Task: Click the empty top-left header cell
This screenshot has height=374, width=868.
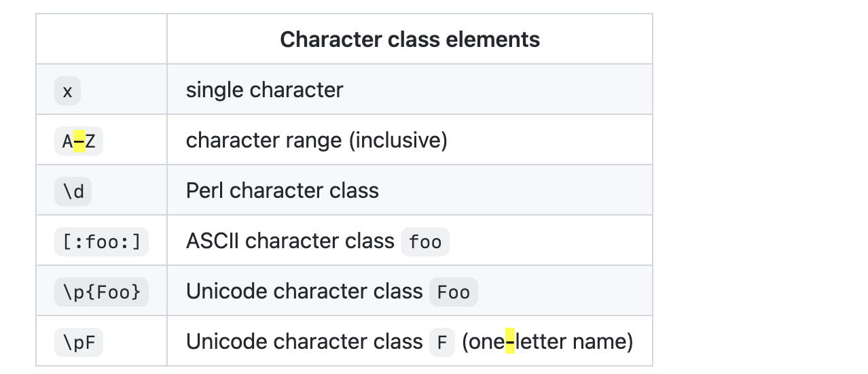Action: pos(101,39)
